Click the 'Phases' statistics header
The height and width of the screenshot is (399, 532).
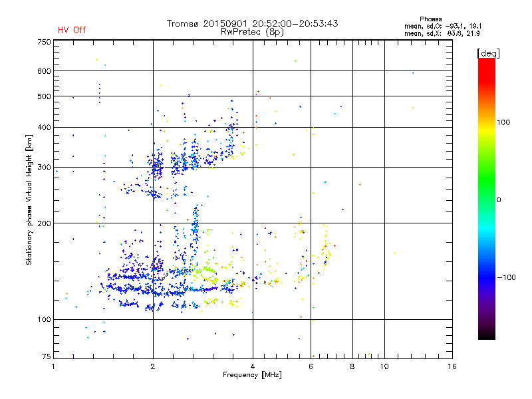pyautogui.click(x=430, y=19)
